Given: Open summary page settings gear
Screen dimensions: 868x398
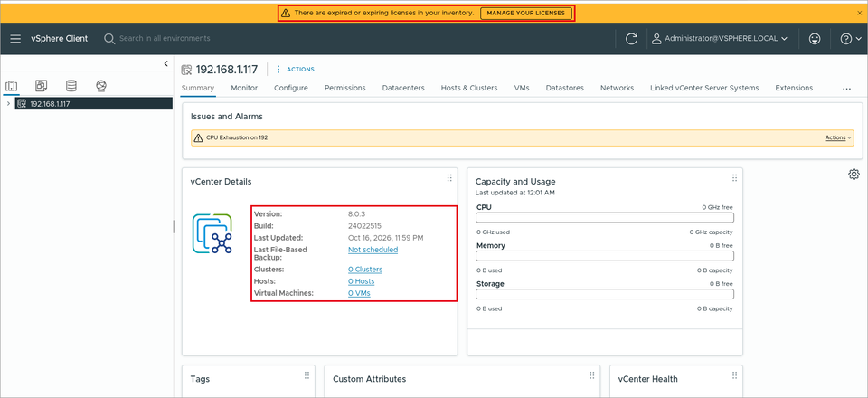Looking at the screenshot, I should 854,175.
